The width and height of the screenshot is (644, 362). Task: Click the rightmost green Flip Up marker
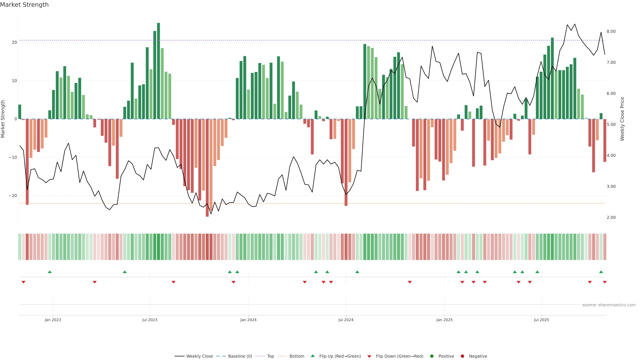pos(601,272)
